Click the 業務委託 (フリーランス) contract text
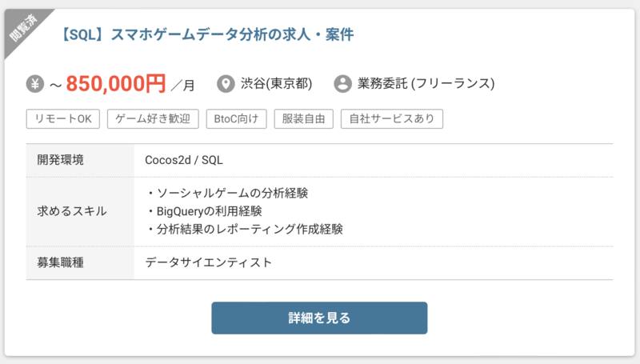The width and height of the screenshot is (640, 364). [x=426, y=83]
